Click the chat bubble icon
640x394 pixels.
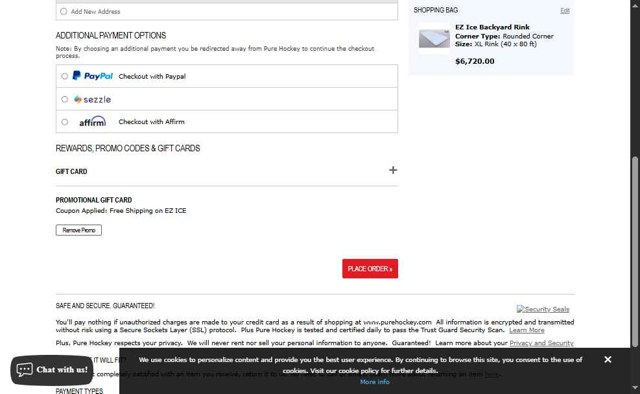point(24,370)
